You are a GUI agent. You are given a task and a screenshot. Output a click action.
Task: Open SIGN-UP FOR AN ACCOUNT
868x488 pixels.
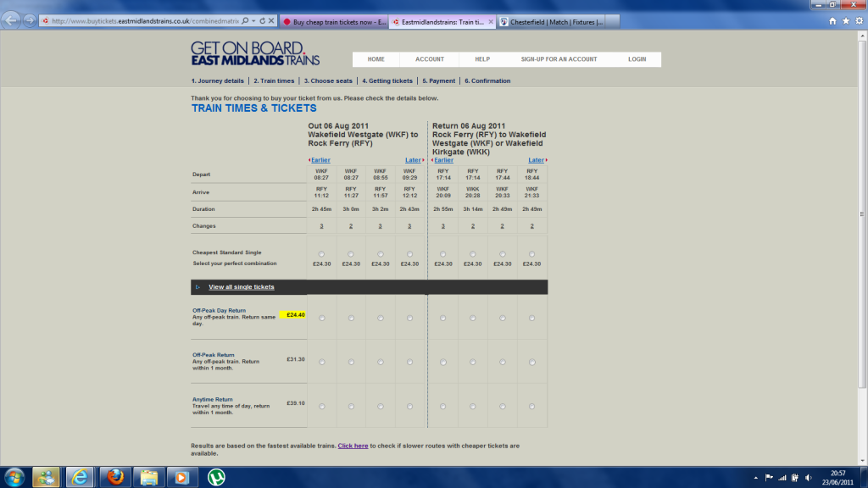[559, 59]
